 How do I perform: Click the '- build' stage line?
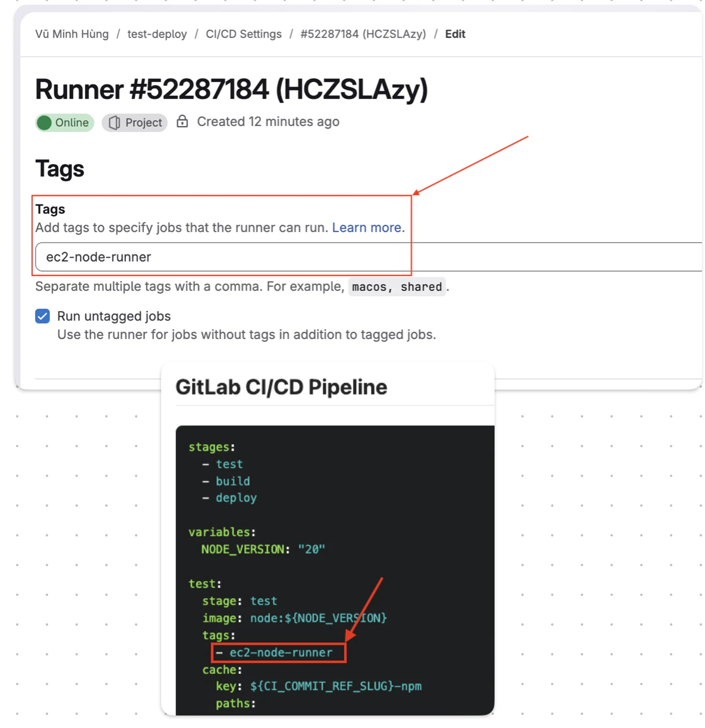tap(226, 481)
